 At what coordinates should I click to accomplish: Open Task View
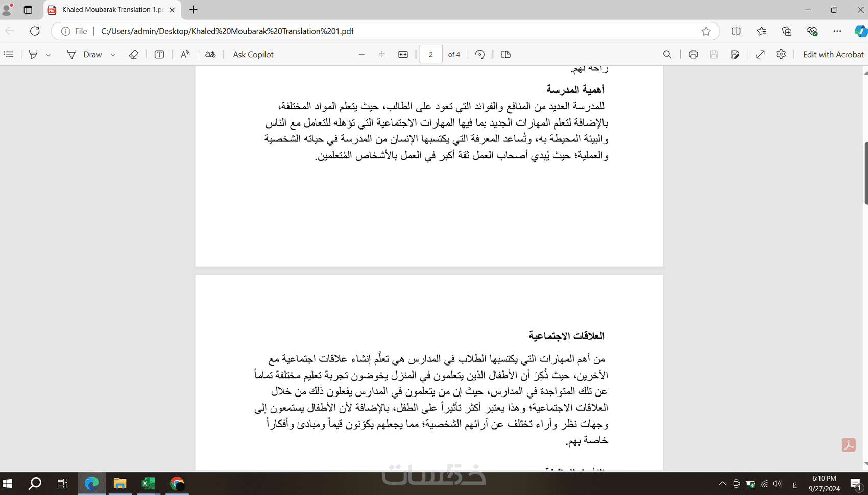pos(62,483)
